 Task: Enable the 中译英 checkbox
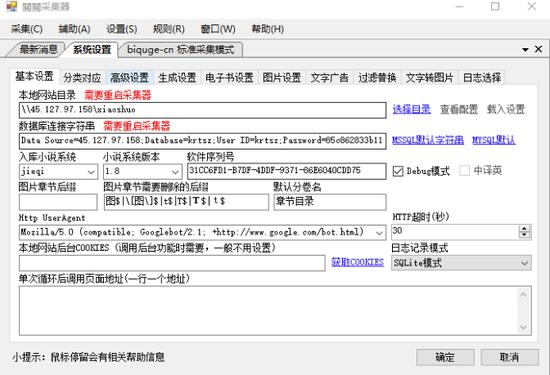(464, 171)
